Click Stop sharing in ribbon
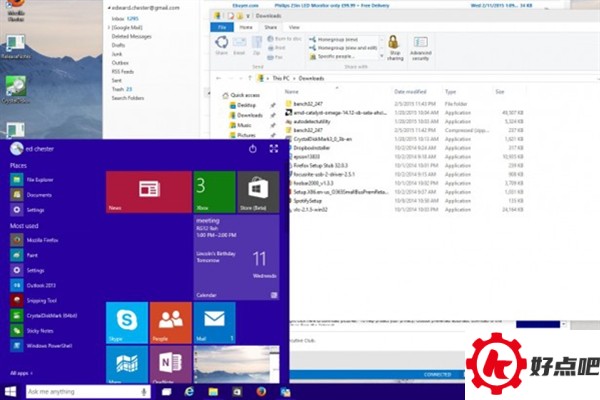 pos(395,48)
